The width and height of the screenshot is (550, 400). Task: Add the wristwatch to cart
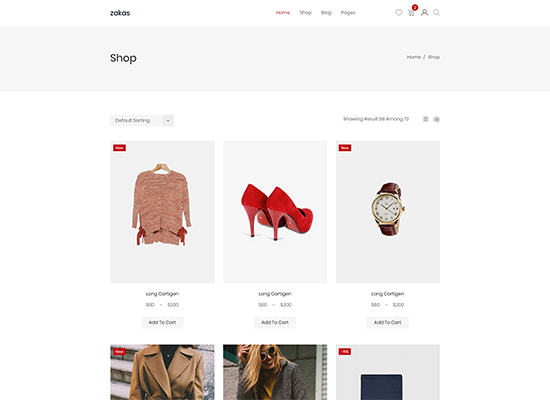coord(388,322)
